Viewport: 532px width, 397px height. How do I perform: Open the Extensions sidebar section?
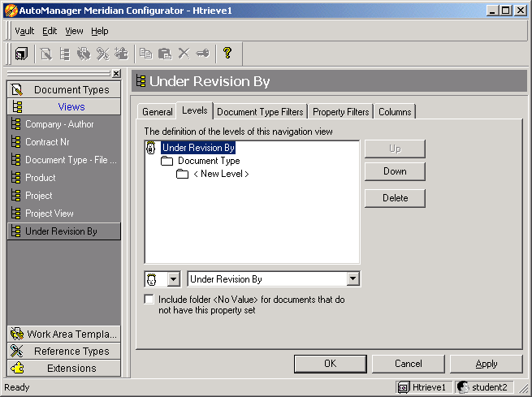(x=64, y=369)
